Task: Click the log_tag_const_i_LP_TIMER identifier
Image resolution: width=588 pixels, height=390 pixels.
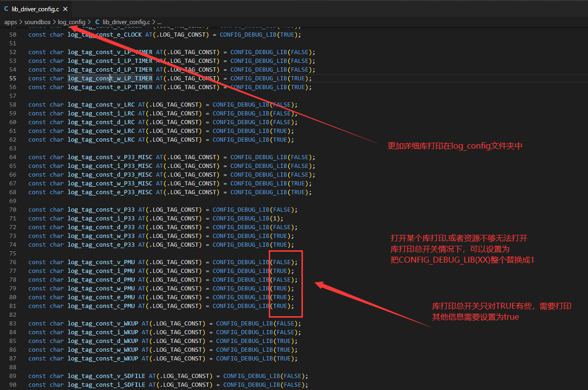Action: click(x=110, y=61)
